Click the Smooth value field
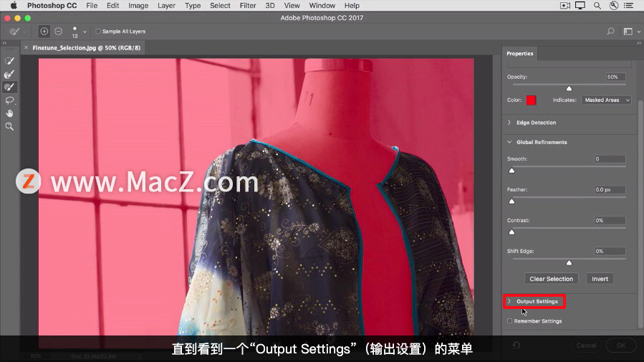644x362 pixels. pyautogui.click(x=610, y=159)
